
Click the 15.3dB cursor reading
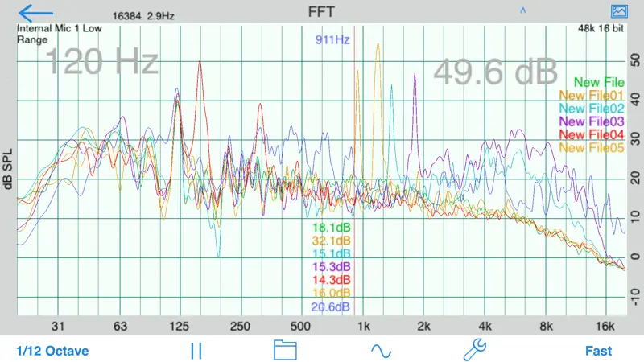331,267
